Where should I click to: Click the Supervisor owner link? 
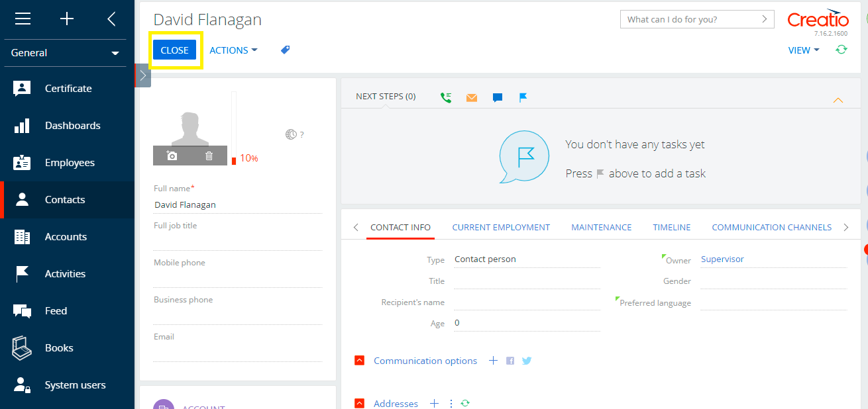(x=722, y=259)
